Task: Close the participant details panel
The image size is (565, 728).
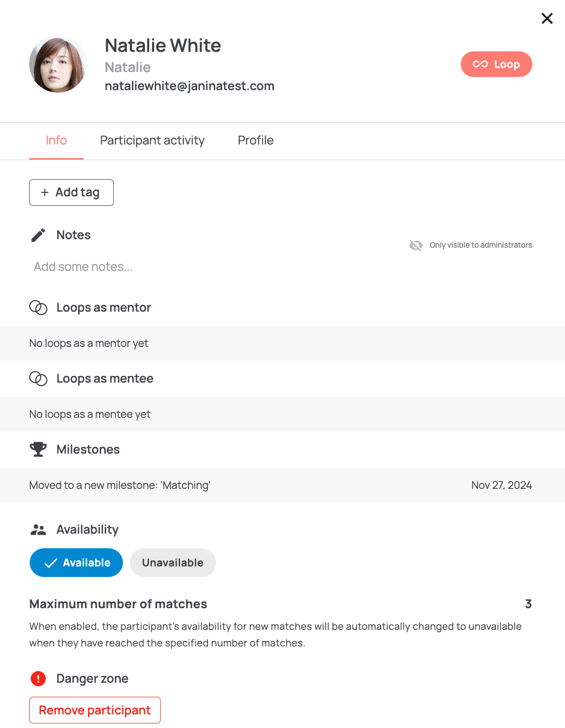Action: [x=547, y=19]
